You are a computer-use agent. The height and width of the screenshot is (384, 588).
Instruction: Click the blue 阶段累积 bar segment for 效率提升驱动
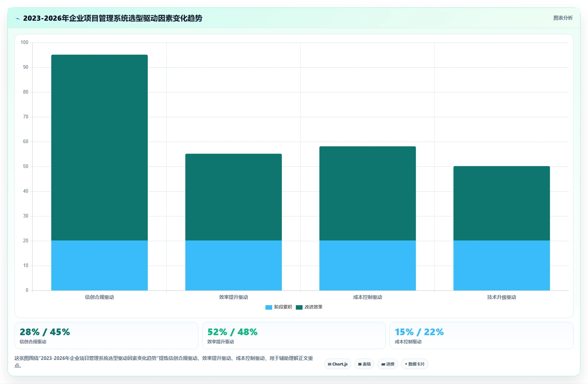click(233, 266)
